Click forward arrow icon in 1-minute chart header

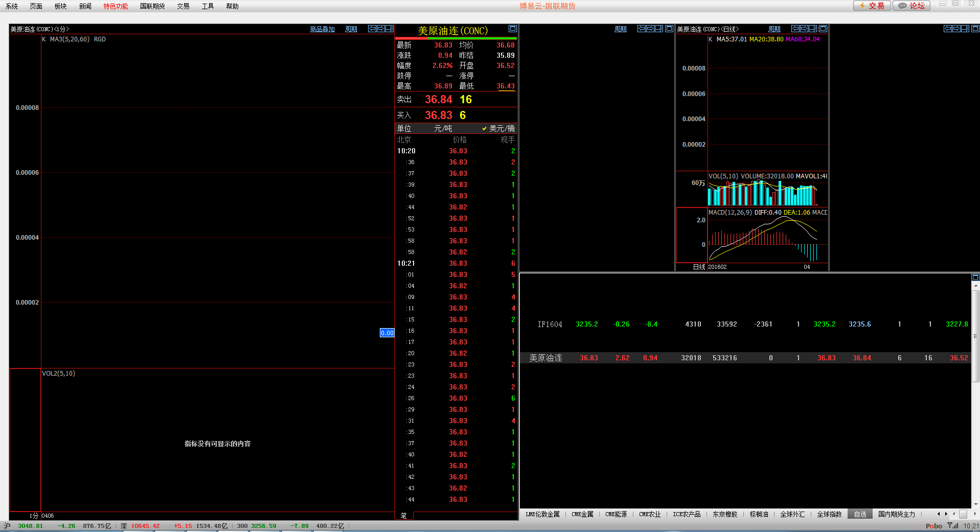pyautogui.click(x=381, y=29)
